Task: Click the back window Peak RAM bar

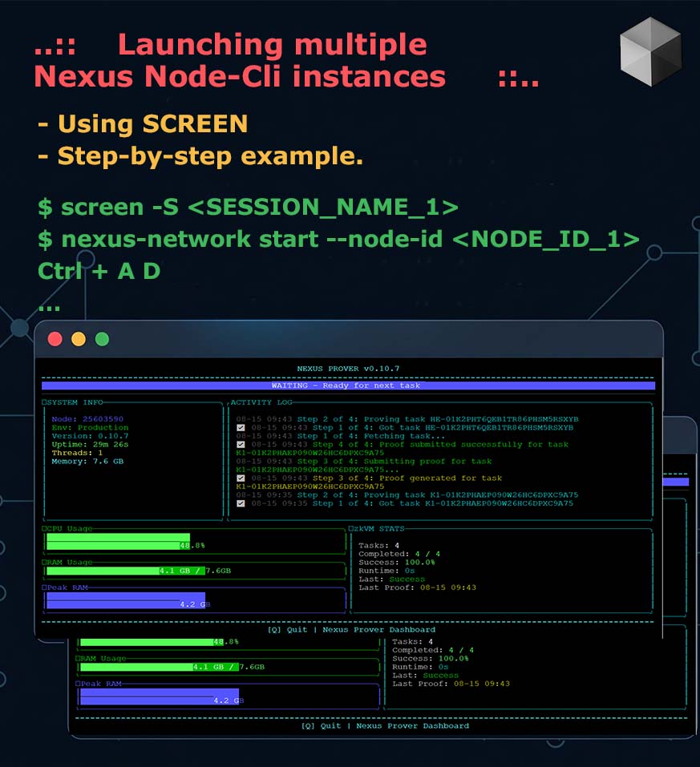Action: 160,696
